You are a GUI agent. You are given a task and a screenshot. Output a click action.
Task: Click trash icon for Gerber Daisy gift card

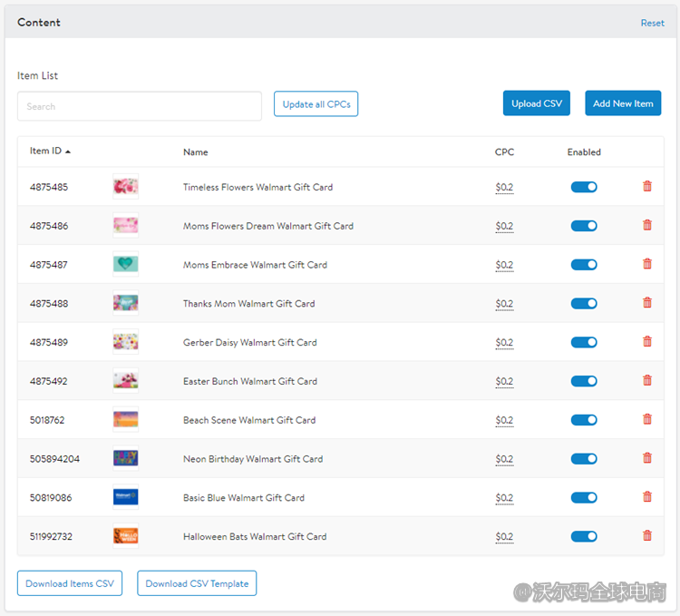click(646, 342)
